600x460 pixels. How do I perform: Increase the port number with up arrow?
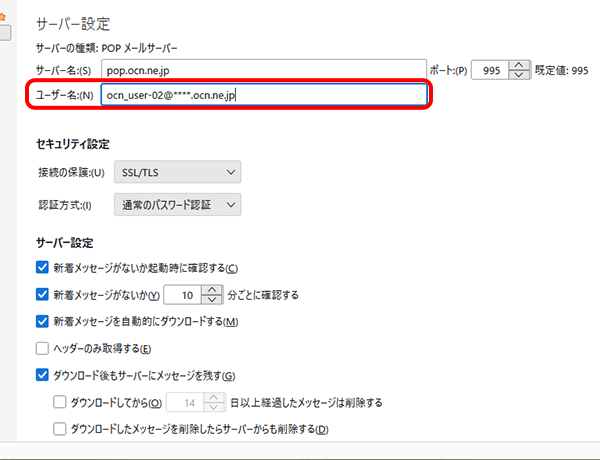[x=518, y=64]
